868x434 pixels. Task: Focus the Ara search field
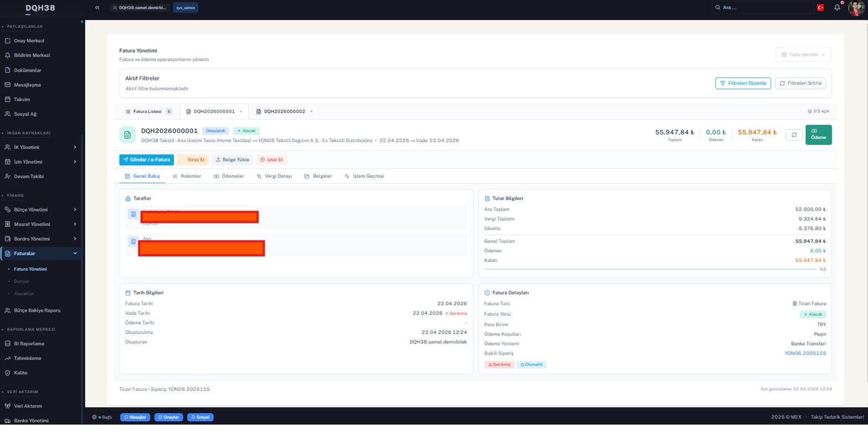point(764,8)
